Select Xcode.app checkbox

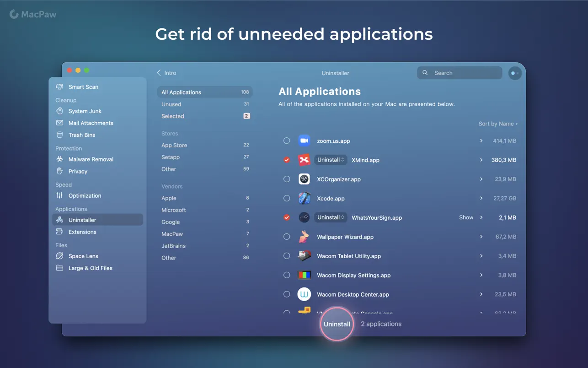[287, 198]
